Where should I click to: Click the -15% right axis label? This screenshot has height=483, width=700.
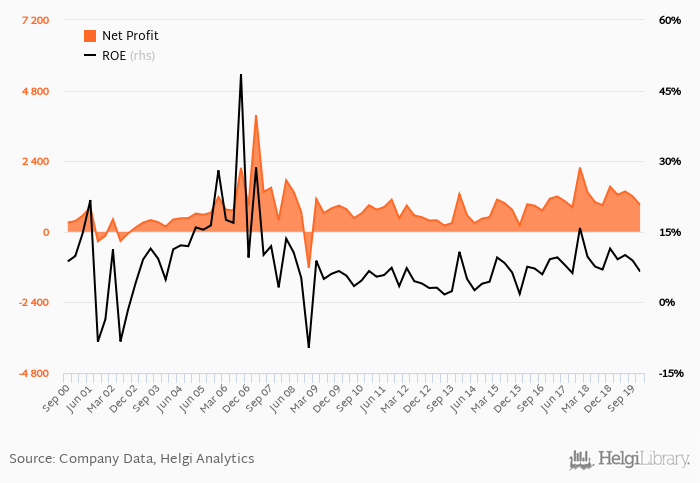(x=671, y=374)
